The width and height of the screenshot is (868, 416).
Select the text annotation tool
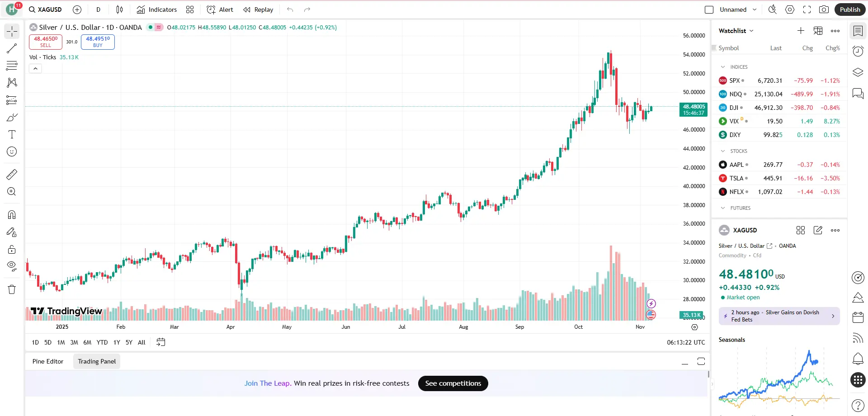point(12,134)
